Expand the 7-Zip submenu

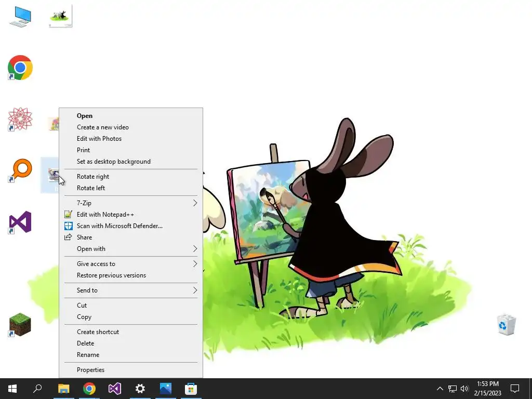pyautogui.click(x=130, y=203)
